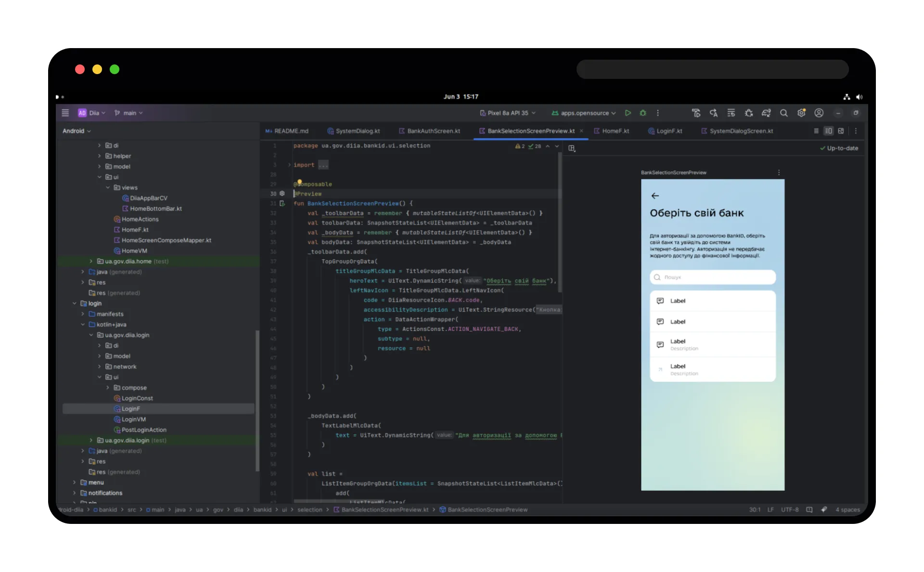Viewport: 924px width, 572px height.
Task: Open the main hamburger menu
Action: coord(65,113)
